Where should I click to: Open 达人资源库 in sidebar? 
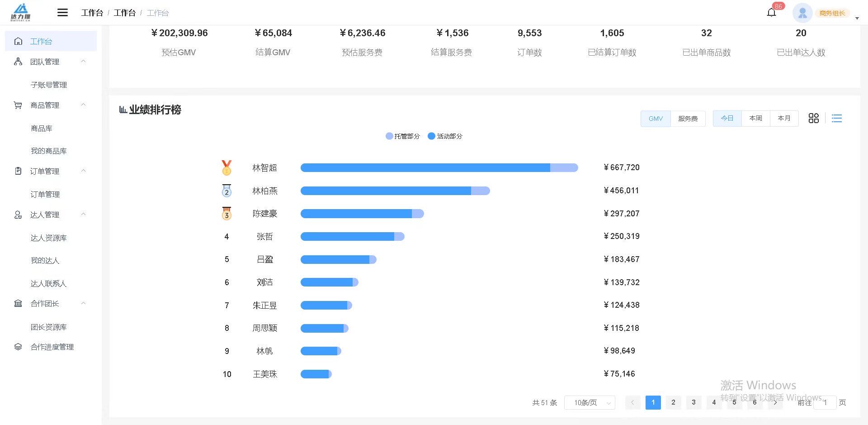point(49,238)
